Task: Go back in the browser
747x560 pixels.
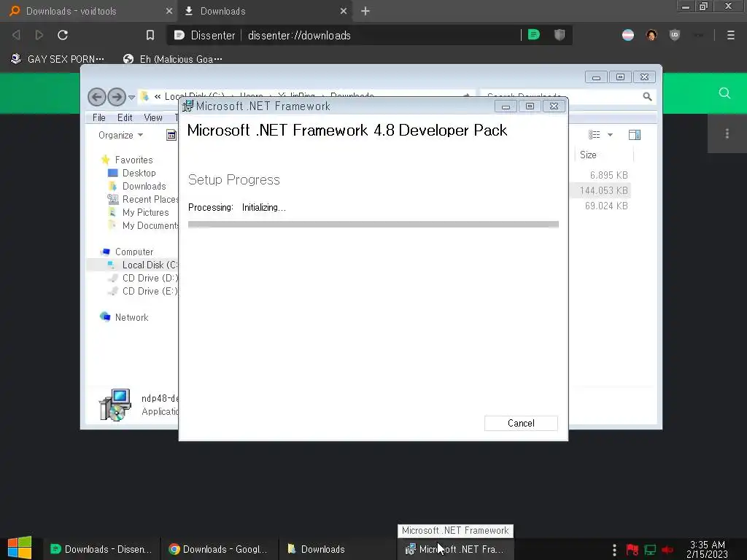Action: (16, 35)
